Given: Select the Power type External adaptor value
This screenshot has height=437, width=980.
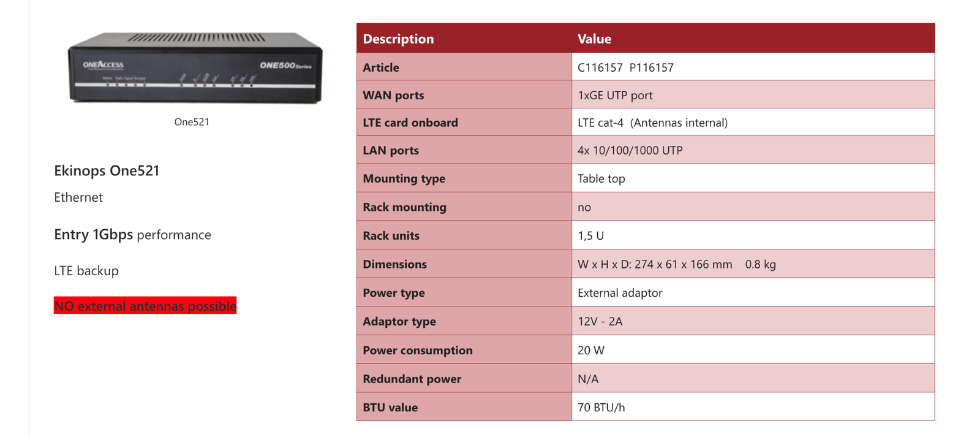Looking at the screenshot, I should point(620,293).
